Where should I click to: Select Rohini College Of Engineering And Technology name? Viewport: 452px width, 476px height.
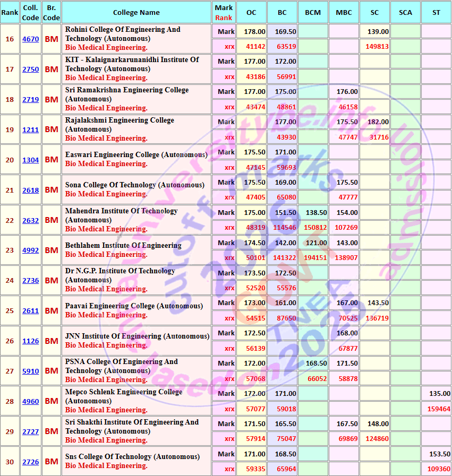(123, 34)
